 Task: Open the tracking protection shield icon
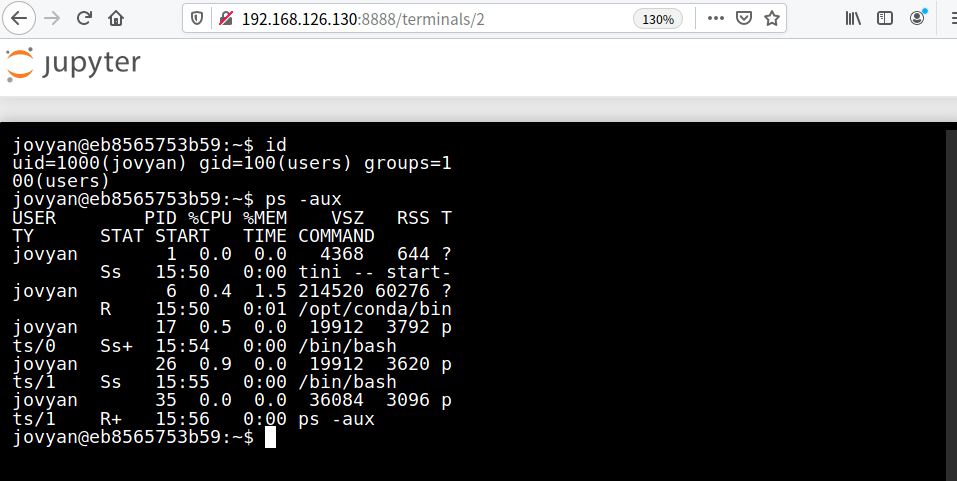pyautogui.click(x=197, y=19)
